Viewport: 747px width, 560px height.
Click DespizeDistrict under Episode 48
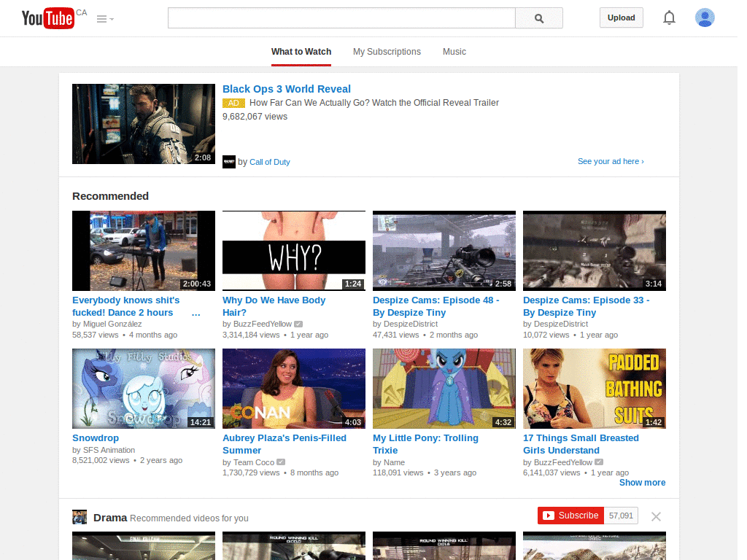tap(411, 324)
